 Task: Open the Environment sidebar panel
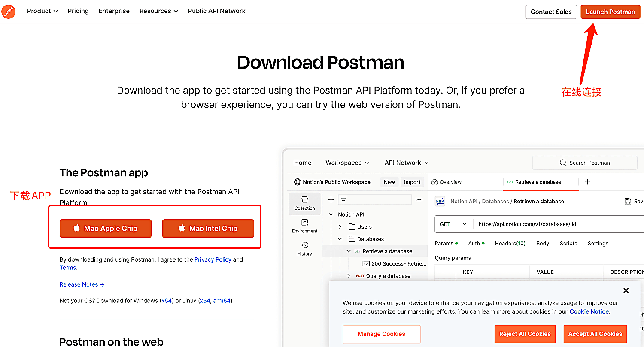pos(305,226)
